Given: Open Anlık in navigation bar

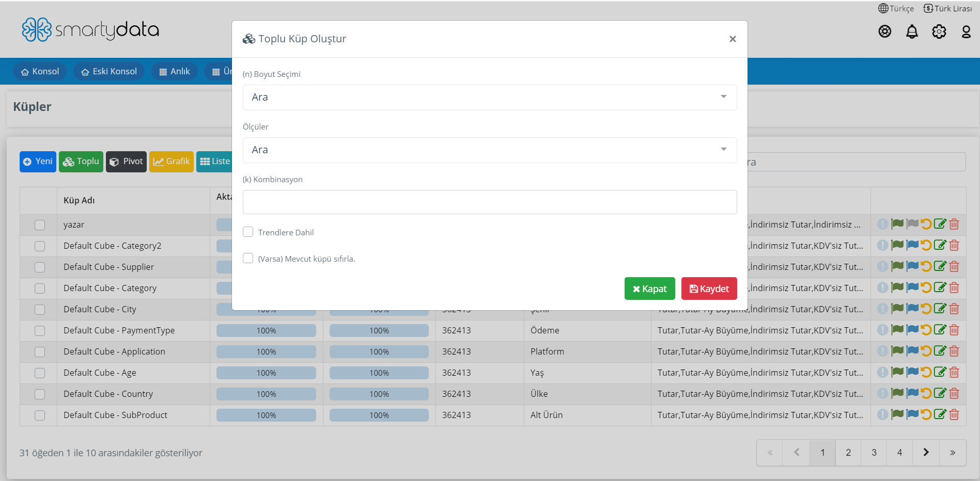Looking at the screenshot, I should tap(175, 71).
